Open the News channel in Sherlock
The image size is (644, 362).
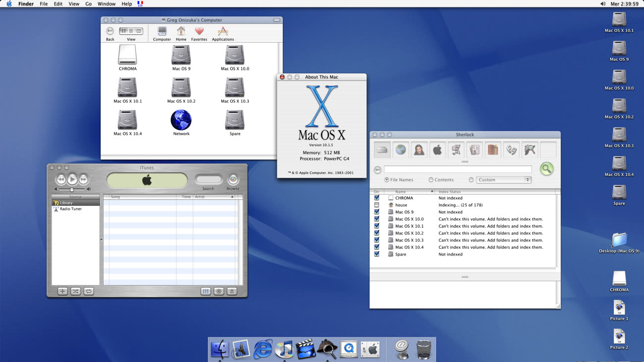(x=474, y=150)
